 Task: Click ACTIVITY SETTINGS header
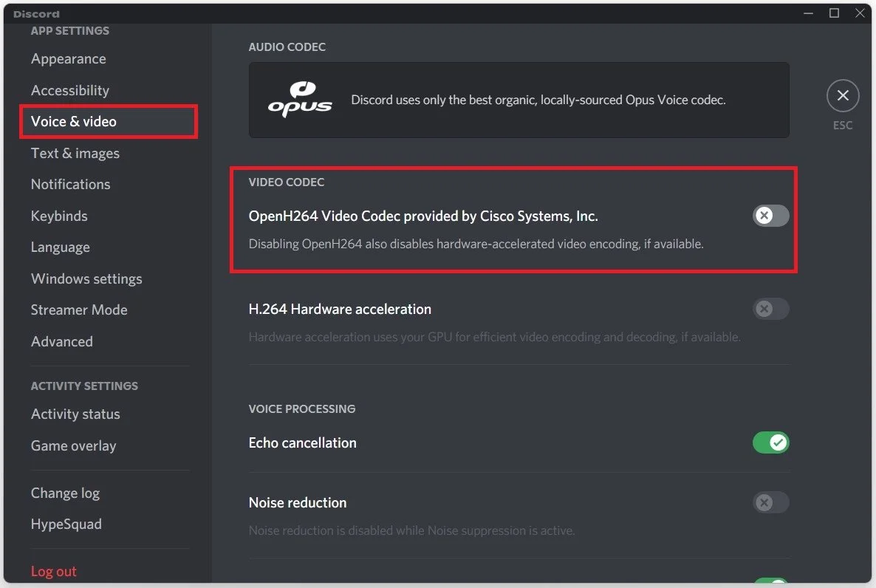pyautogui.click(x=84, y=386)
